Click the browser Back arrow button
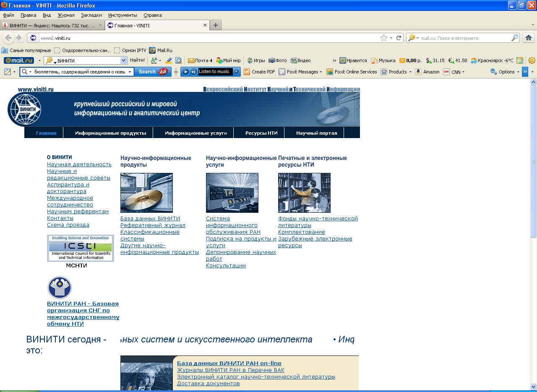Image resolution: width=537 pixels, height=392 pixels. pyautogui.click(x=8, y=38)
